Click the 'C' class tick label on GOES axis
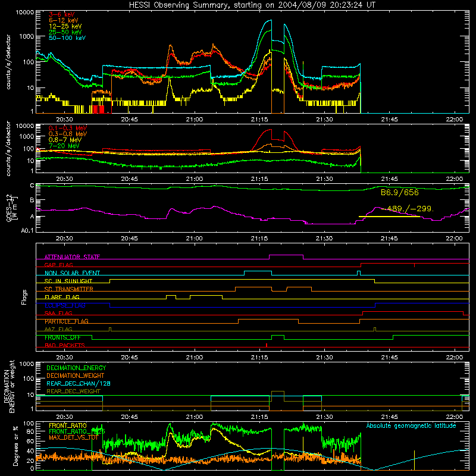 pos(32,186)
